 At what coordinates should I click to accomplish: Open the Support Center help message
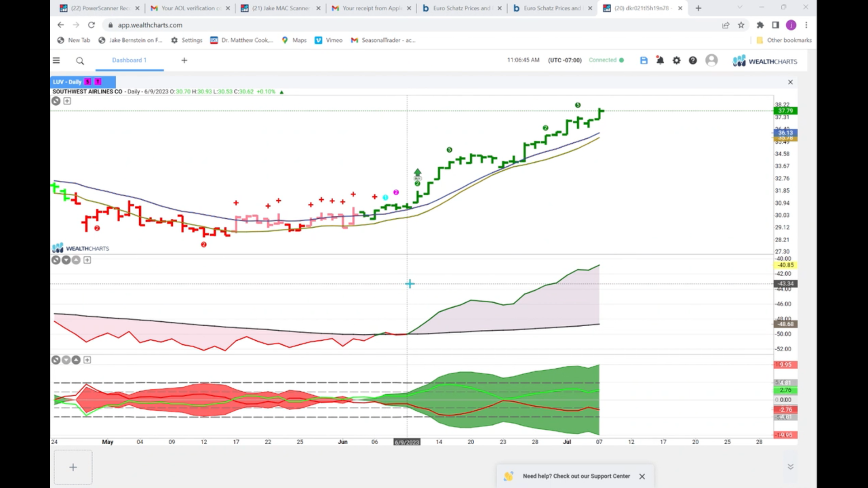tap(576, 476)
